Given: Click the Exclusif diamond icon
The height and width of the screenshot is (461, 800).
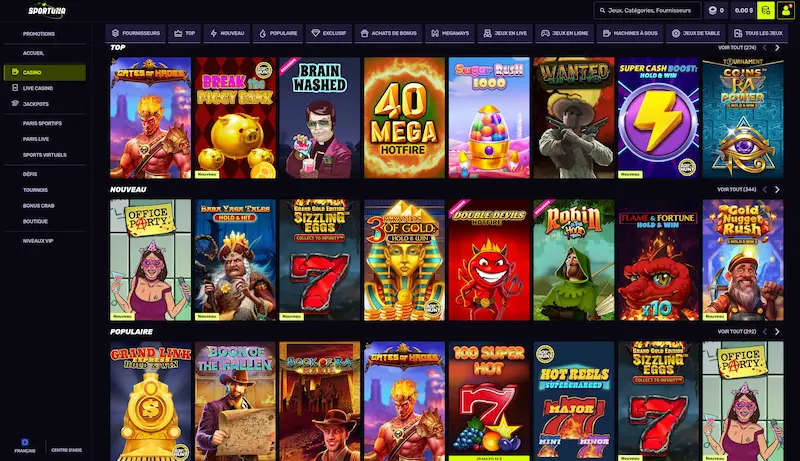Looking at the screenshot, I should tap(315, 33).
